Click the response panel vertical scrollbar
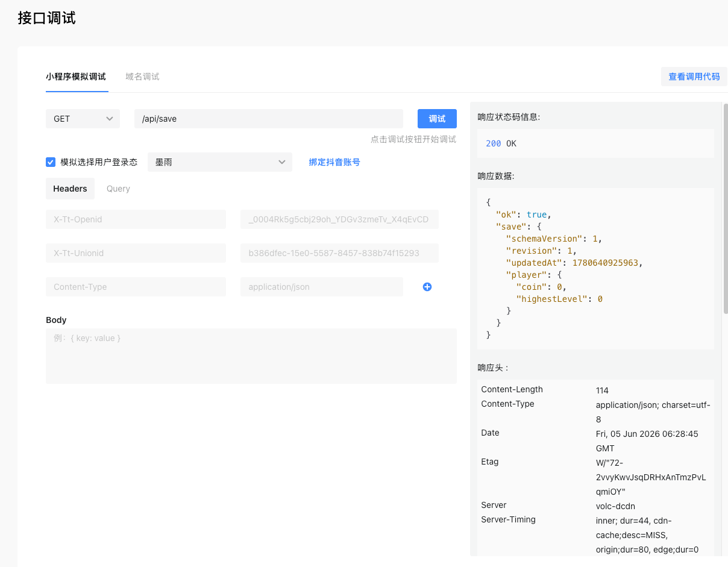This screenshot has height=567, width=728. click(726, 208)
